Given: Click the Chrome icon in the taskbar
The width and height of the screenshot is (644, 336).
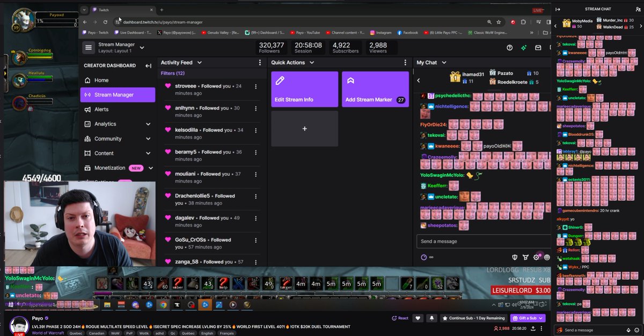Looking at the screenshot, I should click(163, 305).
